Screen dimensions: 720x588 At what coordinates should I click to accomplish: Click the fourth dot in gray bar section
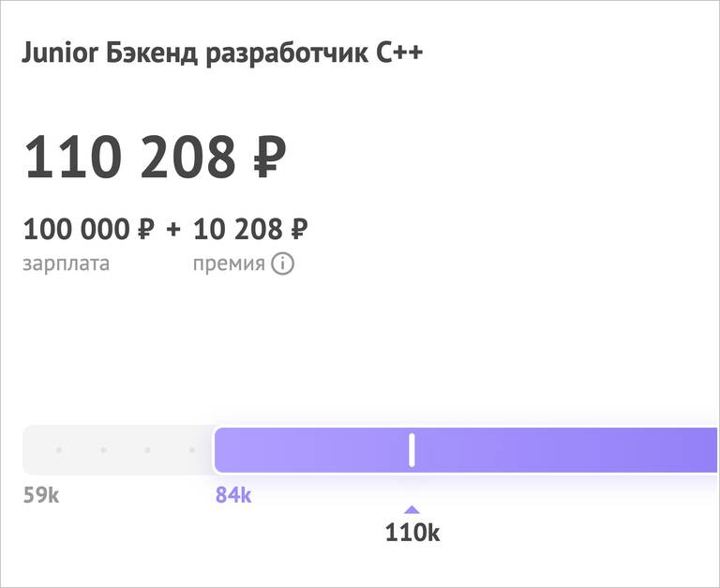coord(192,450)
